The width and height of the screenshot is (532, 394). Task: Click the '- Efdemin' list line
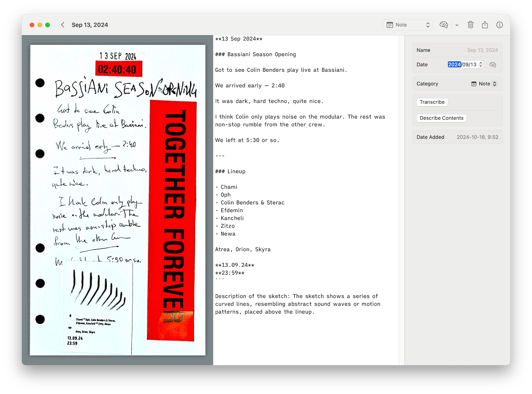pos(229,211)
